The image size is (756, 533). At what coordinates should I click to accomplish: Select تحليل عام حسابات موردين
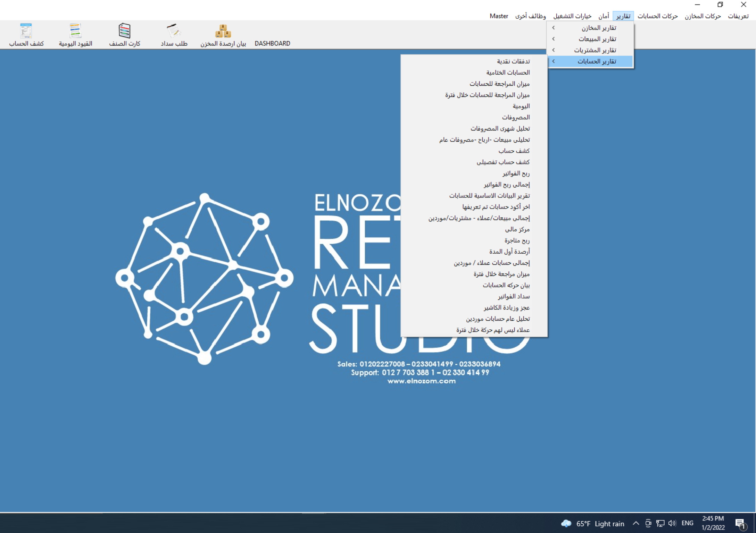474,319
